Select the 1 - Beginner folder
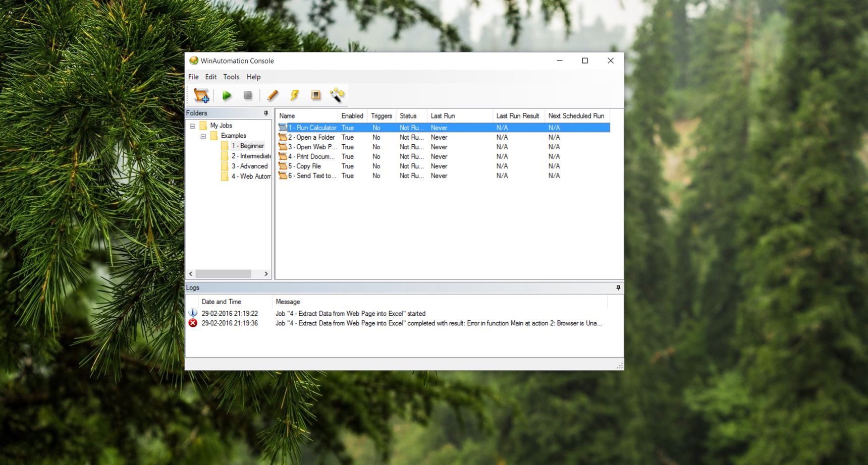The image size is (868, 465). click(x=248, y=146)
